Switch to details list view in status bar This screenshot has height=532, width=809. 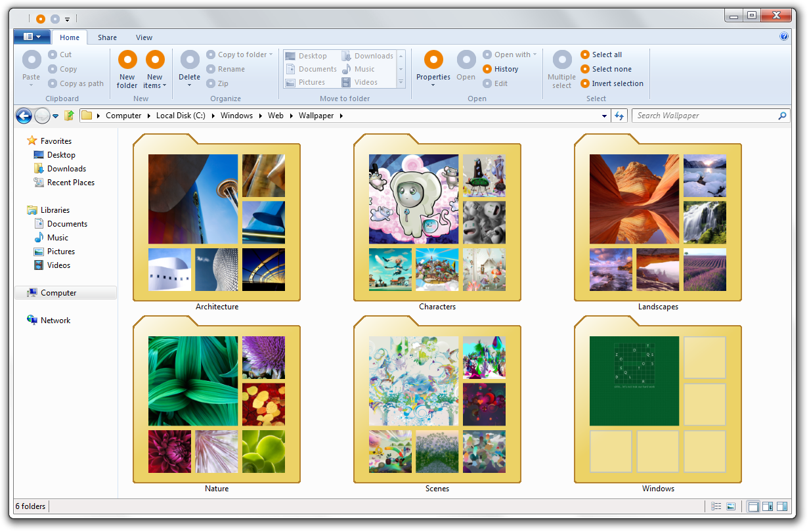[716, 506]
